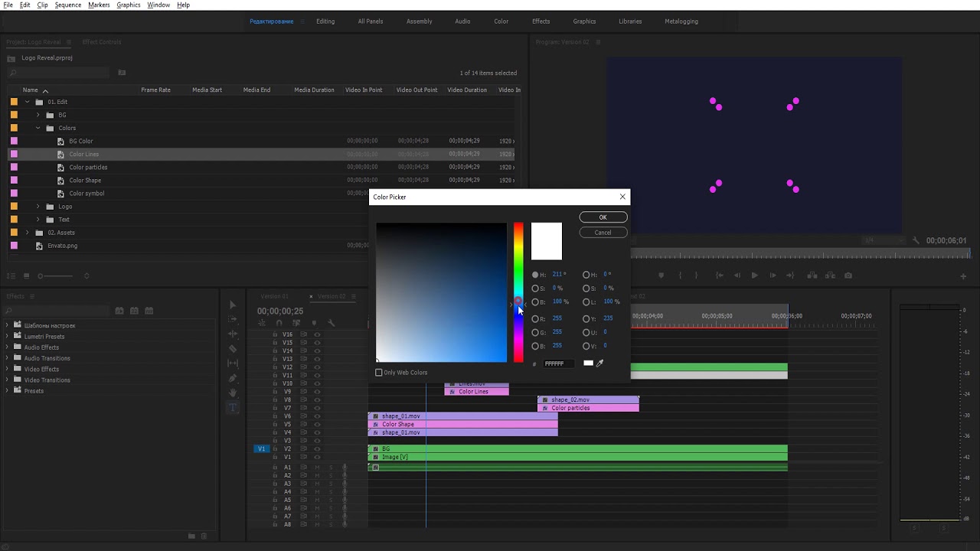Switch to the Effects workspace tab
The image size is (980, 551).
point(541,21)
